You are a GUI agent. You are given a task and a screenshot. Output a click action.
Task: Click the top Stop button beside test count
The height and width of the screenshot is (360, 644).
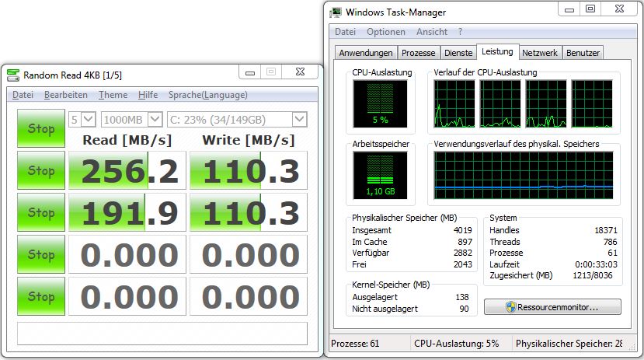coord(41,128)
